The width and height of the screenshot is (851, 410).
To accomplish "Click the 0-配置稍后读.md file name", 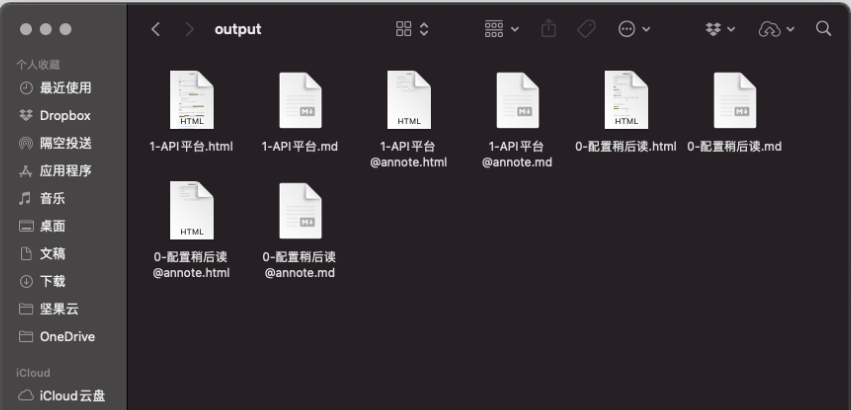I will point(734,147).
